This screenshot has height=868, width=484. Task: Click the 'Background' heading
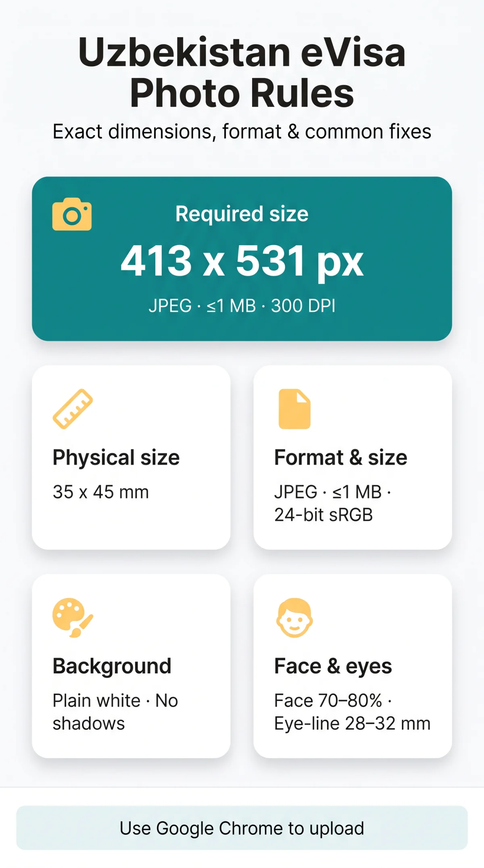112,667
